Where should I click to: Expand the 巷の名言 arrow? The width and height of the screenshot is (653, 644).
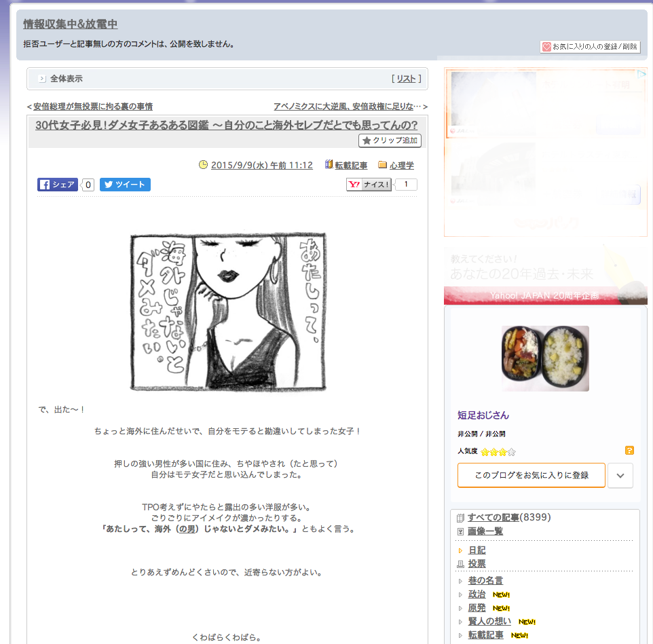coord(460,581)
